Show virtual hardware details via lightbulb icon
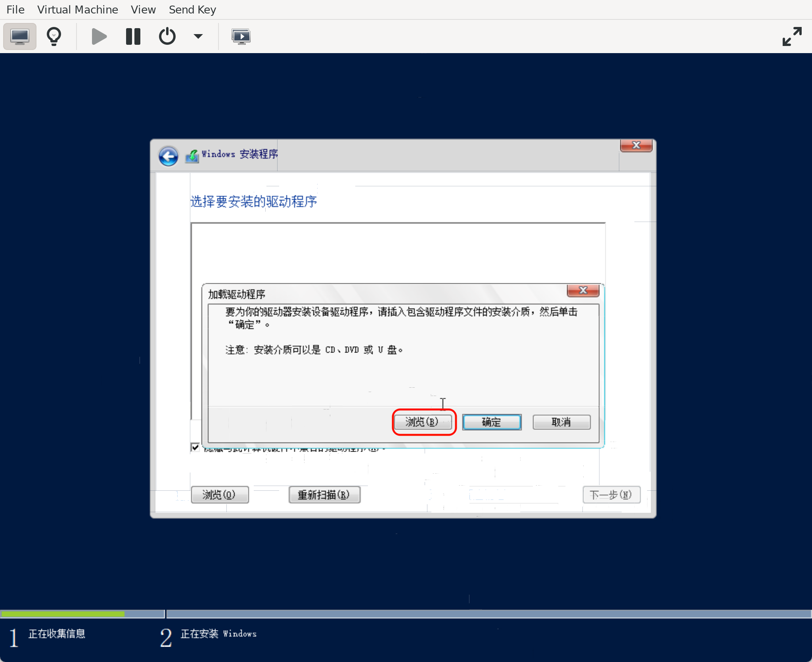This screenshot has height=662, width=812. point(54,36)
